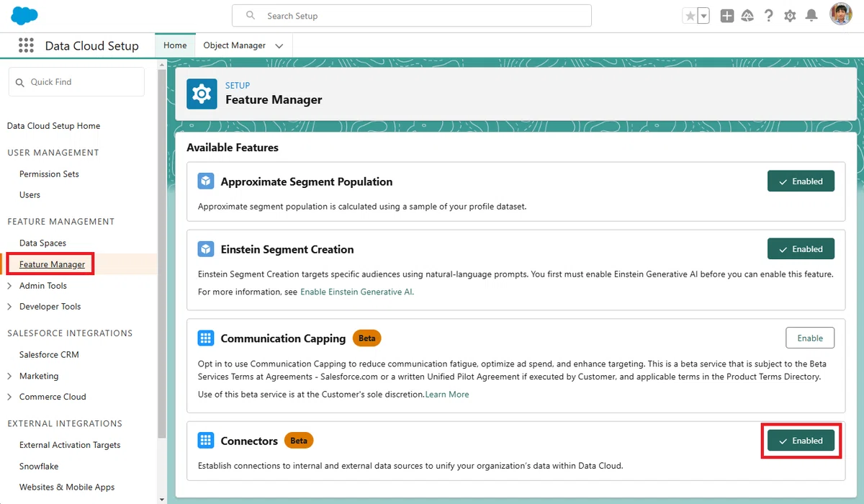Switch to the Object Manager tab
Image resolution: width=864 pixels, height=504 pixels.
(x=235, y=45)
